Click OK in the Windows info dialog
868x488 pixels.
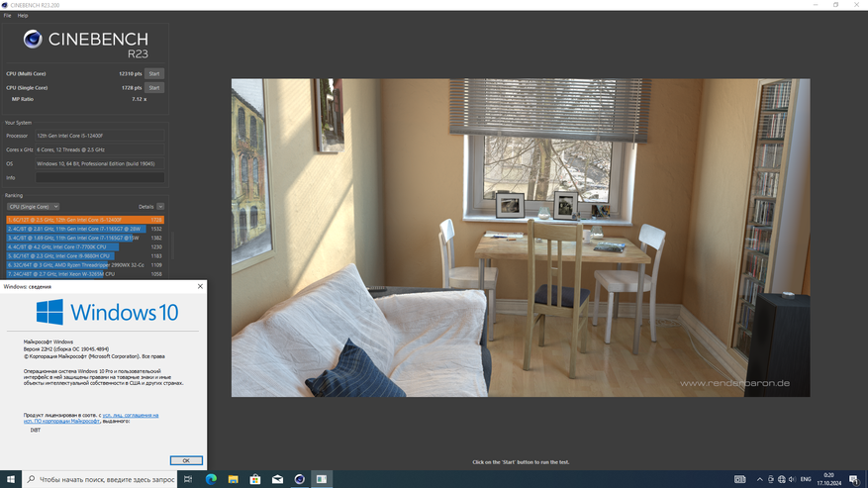pos(186,460)
